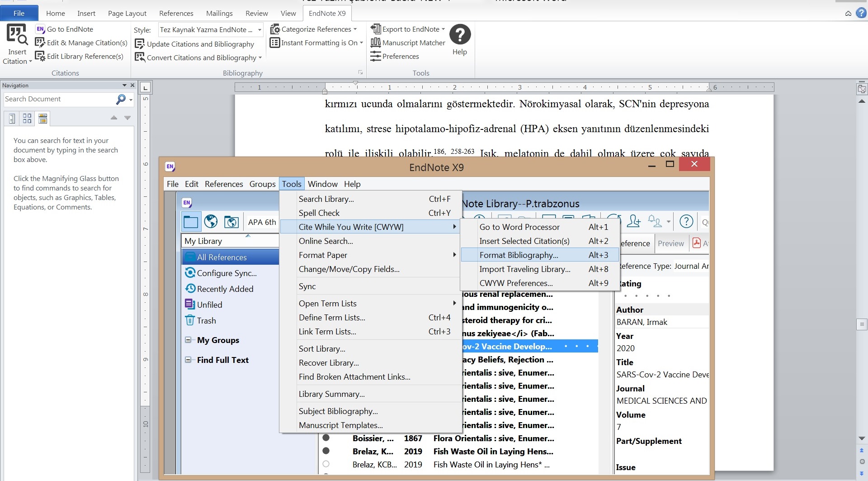Screen dimensions: 868x481
Task: Select Find Broken Attachment Links...
Action: pos(370,377)
